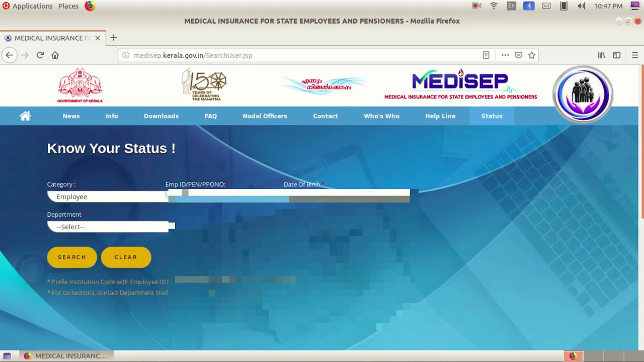Open page actions three-dot menu
Viewport: 644px width, 362px height.
point(505,55)
